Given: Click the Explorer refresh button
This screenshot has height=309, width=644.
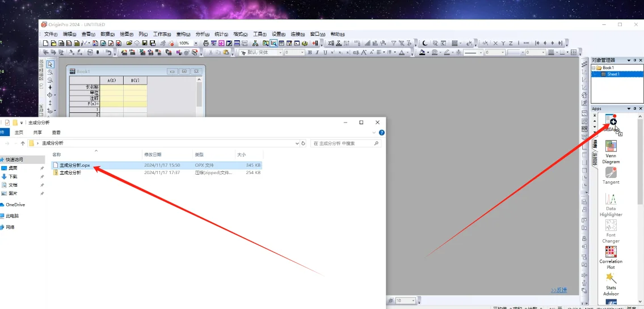Looking at the screenshot, I should [x=304, y=143].
